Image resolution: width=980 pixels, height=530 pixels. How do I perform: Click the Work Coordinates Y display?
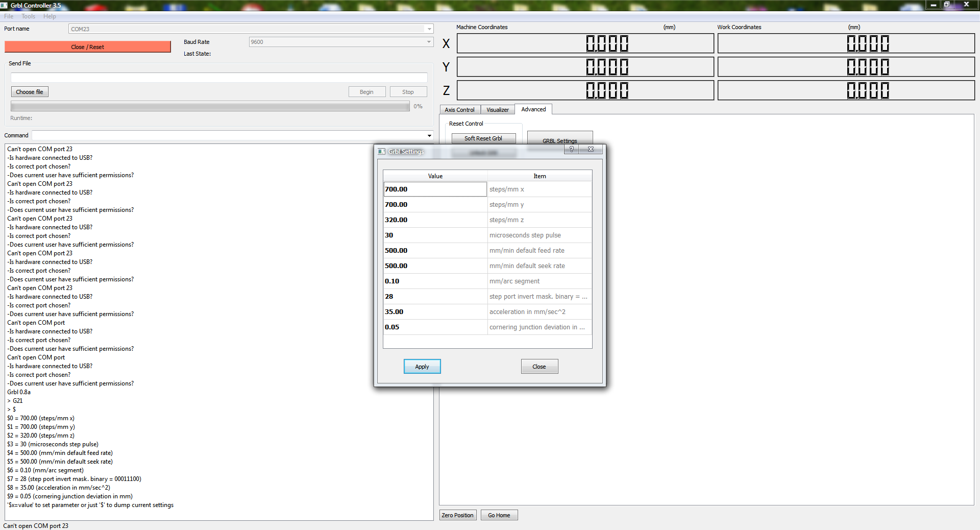pyautogui.click(x=846, y=67)
